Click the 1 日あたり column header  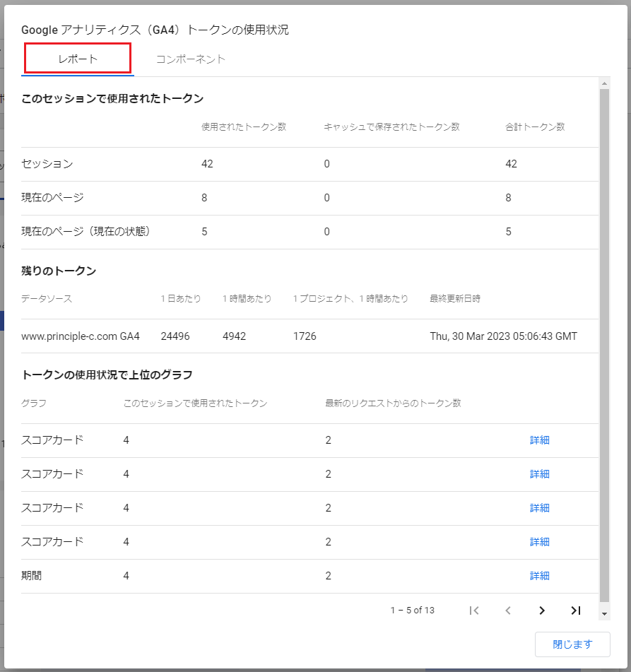click(181, 298)
